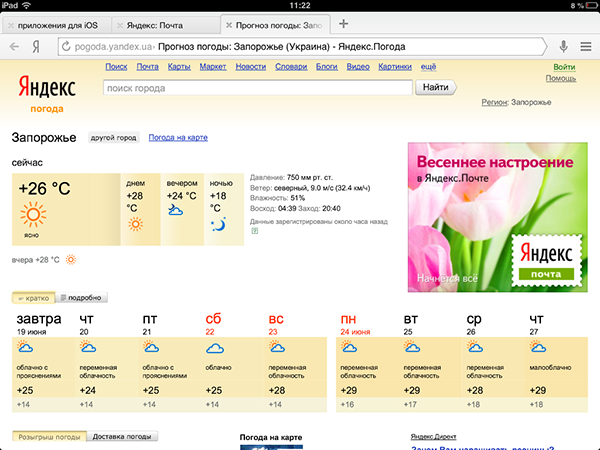Viewport: 600px width, 450px height.
Task: Select the сб 22 forecast column
Action: [232, 362]
